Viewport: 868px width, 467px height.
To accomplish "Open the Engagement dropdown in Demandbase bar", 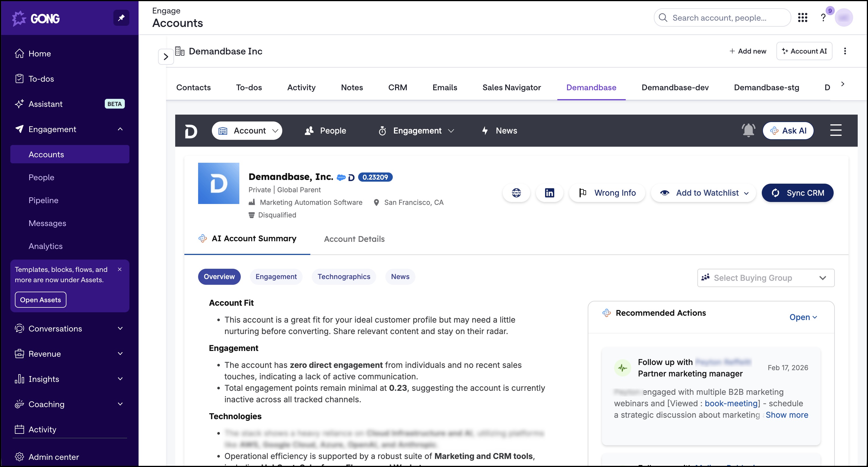I will (x=416, y=131).
